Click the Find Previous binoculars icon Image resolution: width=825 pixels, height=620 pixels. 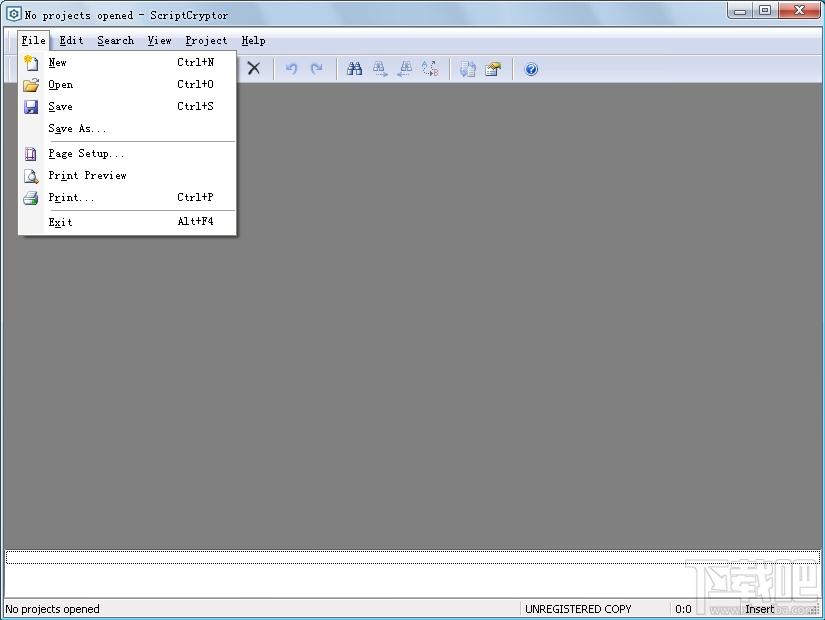405,69
